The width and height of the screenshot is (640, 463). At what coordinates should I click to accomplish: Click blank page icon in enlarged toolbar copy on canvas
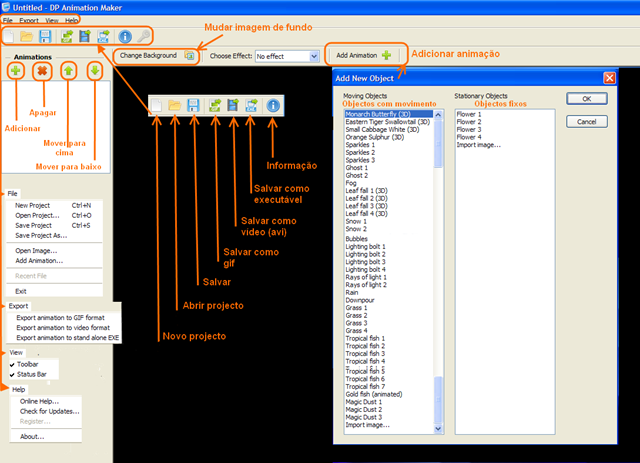156,106
